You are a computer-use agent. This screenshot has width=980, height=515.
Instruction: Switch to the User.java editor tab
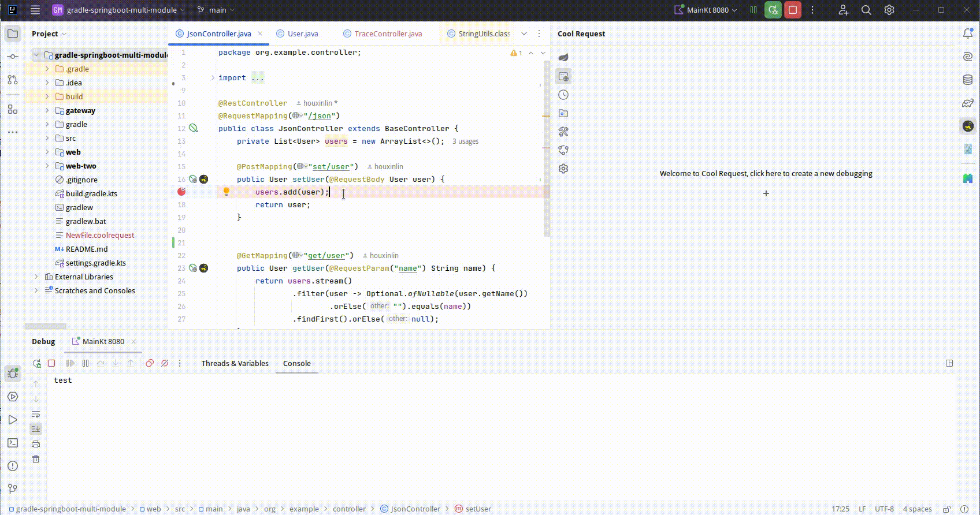(x=303, y=33)
